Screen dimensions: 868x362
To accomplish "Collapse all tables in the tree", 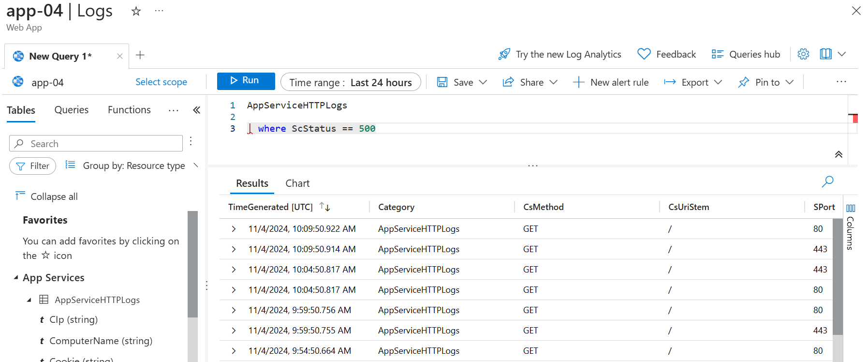I will 46,196.
